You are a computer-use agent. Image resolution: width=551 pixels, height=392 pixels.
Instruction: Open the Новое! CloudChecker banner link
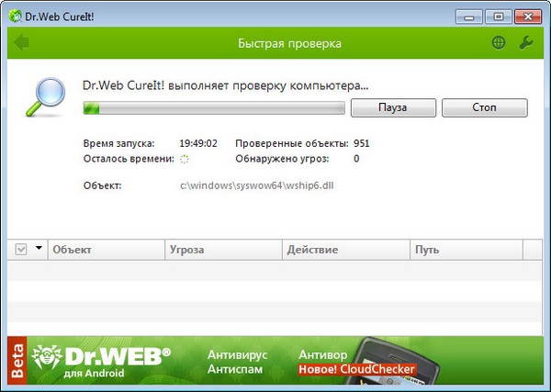356,370
